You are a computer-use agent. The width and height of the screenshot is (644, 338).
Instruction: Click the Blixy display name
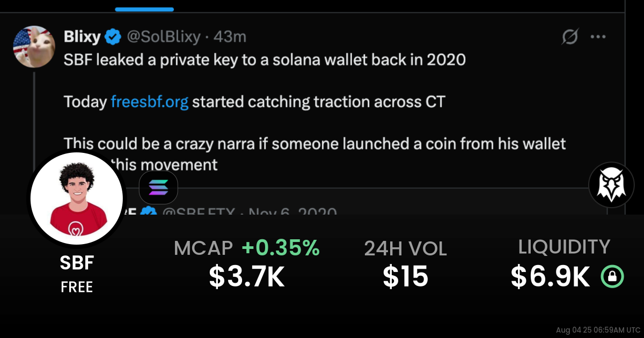[x=82, y=37]
